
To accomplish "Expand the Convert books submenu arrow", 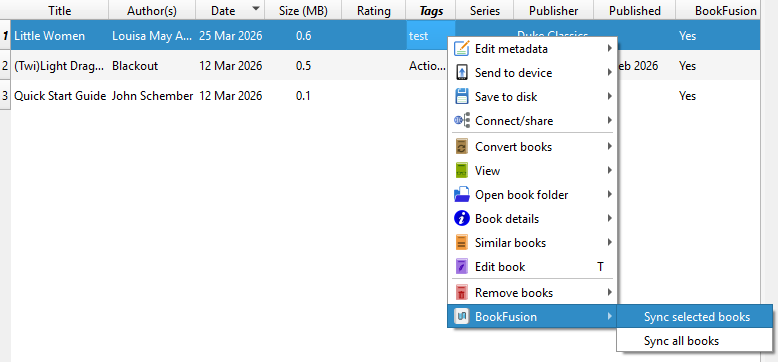I will point(609,146).
